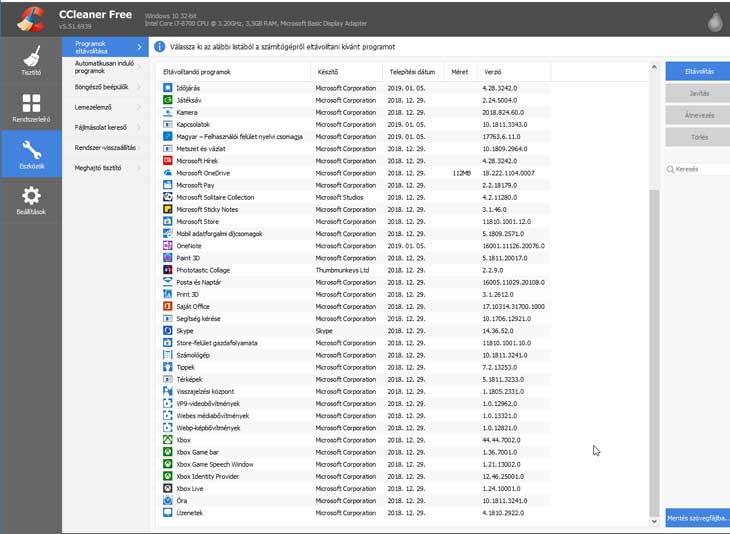Click the Xbox app icon
730x534 pixels.
coord(168,439)
